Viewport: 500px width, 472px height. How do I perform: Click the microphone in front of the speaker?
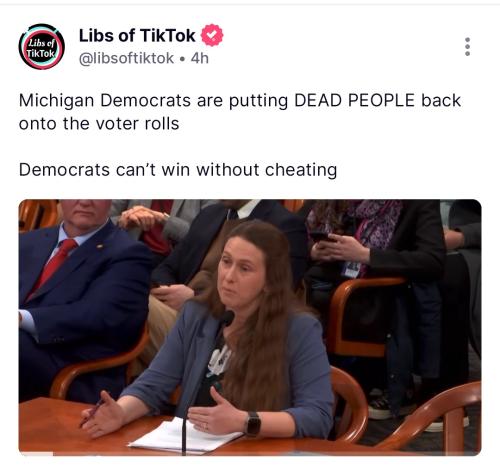click(x=227, y=318)
